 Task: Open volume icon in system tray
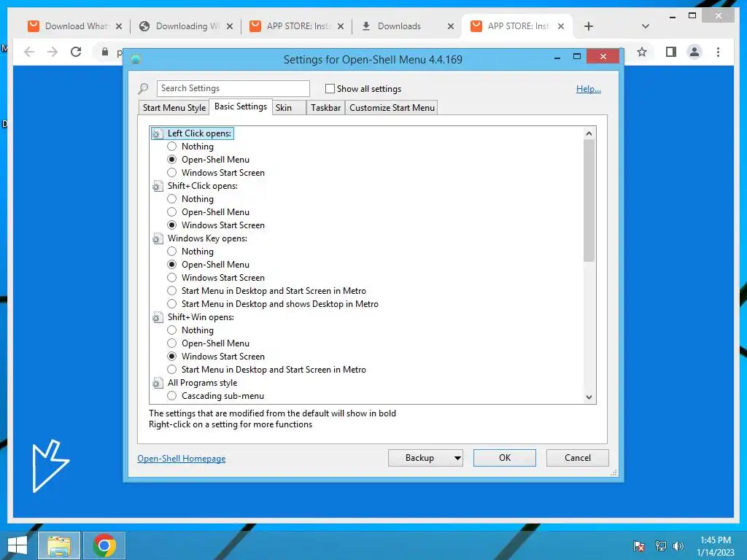click(x=678, y=545)
